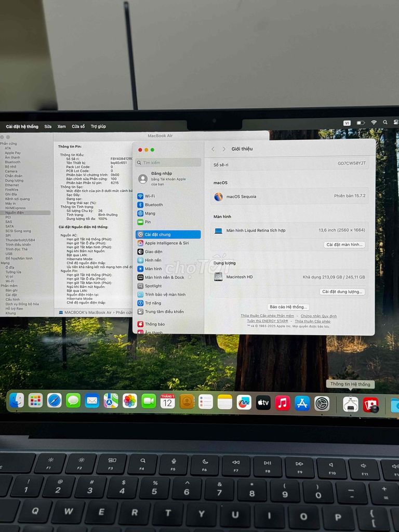This screenshot has width=399, height=532.
Task: Launch Safari from the Dock
Action: [x=54, y=401]
